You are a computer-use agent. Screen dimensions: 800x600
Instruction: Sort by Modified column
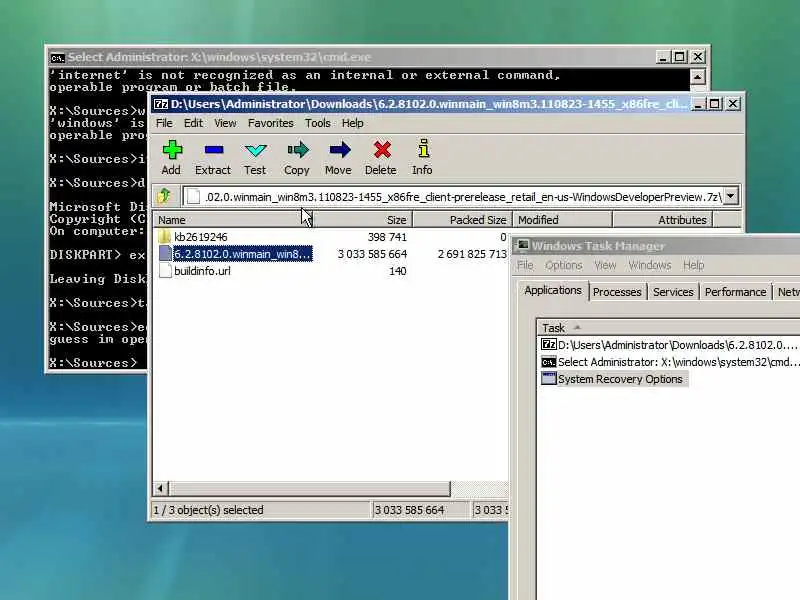(562, 220)
